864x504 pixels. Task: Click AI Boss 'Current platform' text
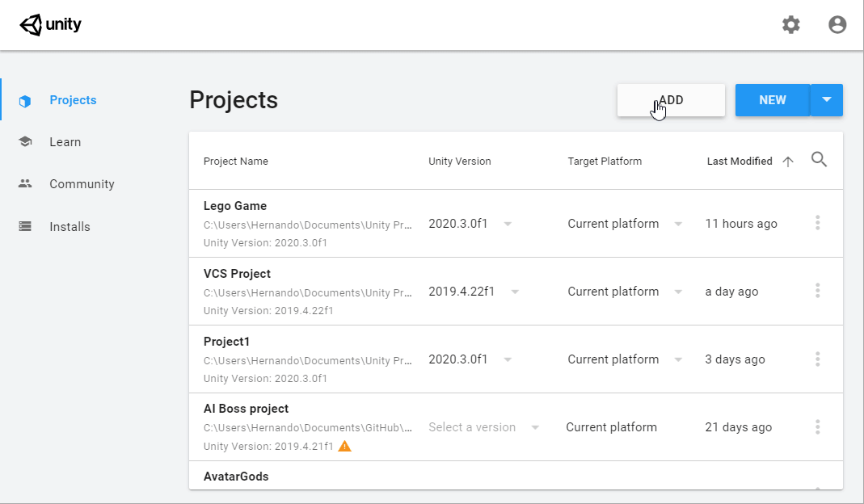[611, 427]
